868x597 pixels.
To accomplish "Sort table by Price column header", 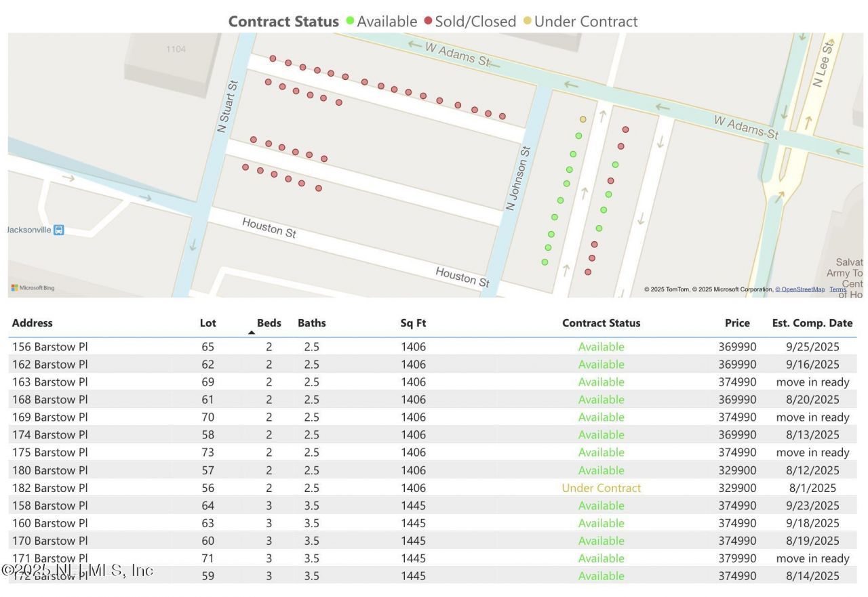I will click(x=736, y=323).
